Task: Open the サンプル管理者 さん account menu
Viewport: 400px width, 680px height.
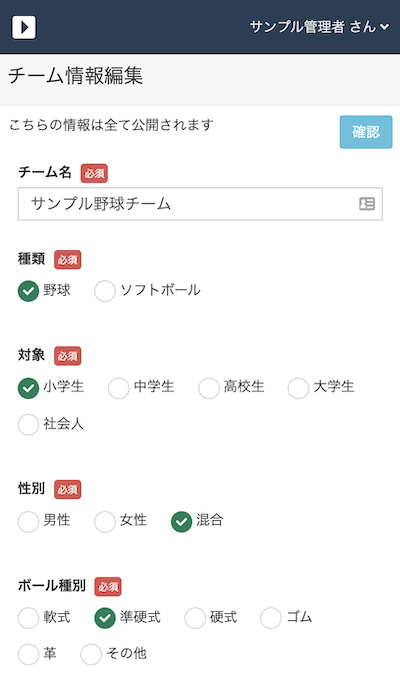Action: coord(319,27)
